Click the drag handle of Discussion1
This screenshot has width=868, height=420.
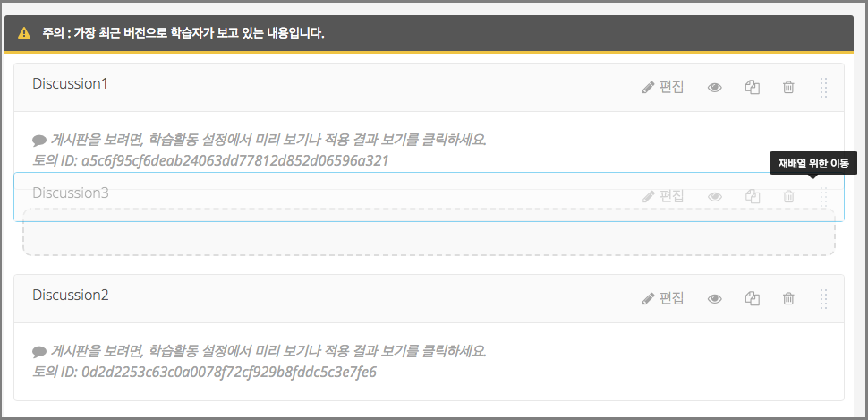pyautogui.click(x=824, y=88)
